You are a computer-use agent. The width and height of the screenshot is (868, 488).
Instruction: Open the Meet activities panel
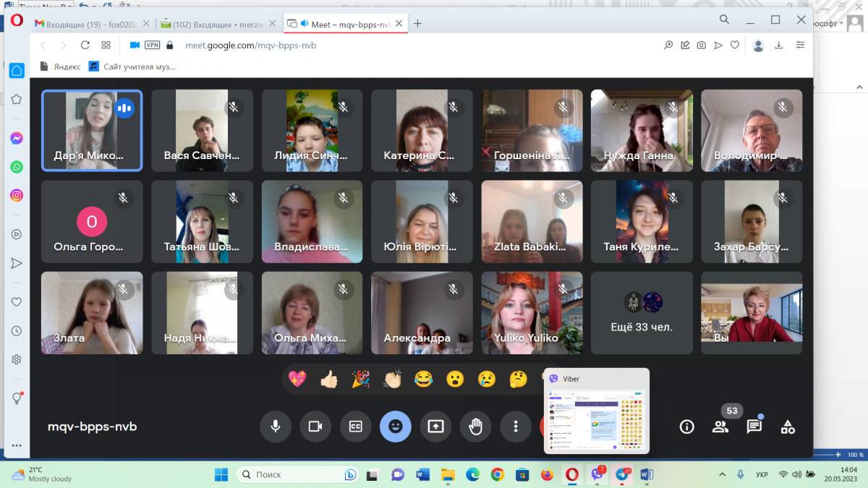(788, 427)
